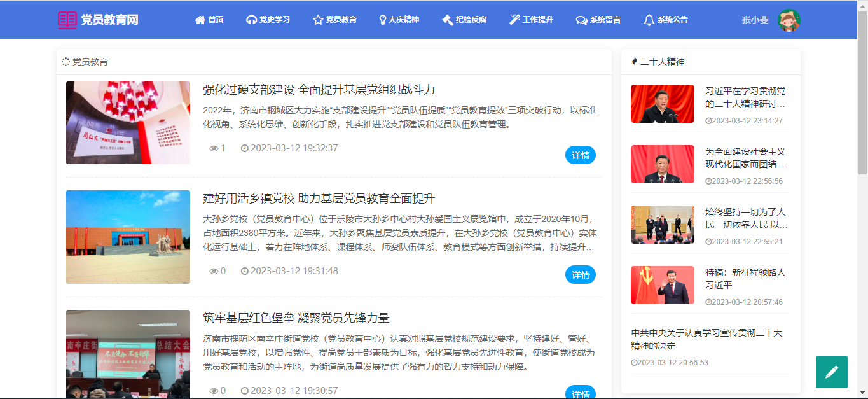
Task: Open the 系统留言 menu item
Action: coord(598,20)
